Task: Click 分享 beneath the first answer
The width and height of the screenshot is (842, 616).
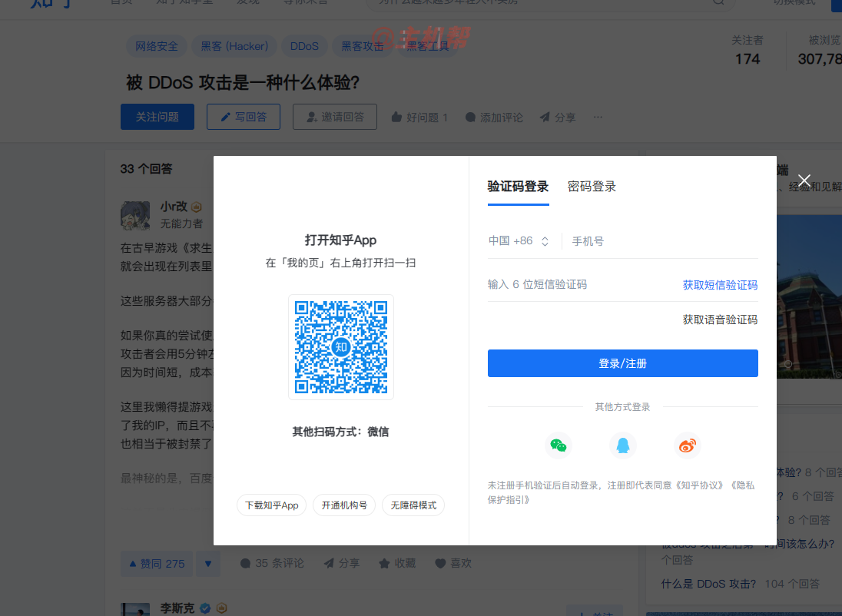Action: (342, 563)
